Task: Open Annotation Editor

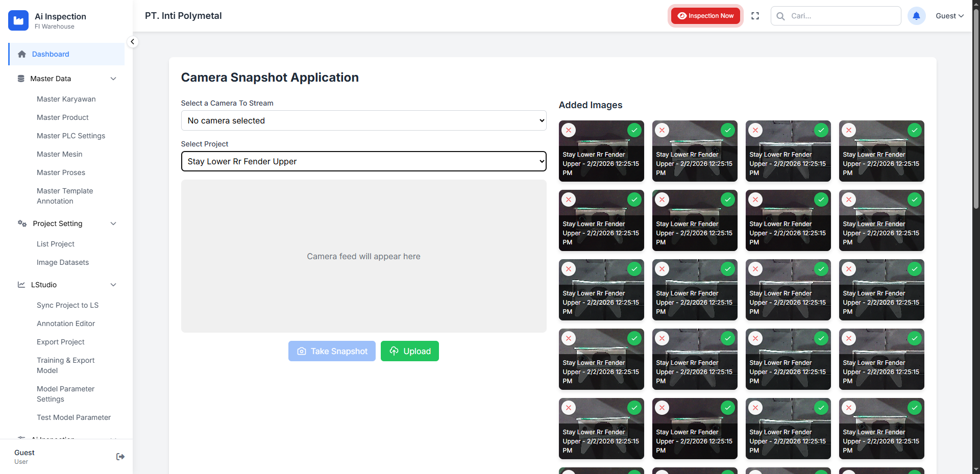Action: coord(66,323)
